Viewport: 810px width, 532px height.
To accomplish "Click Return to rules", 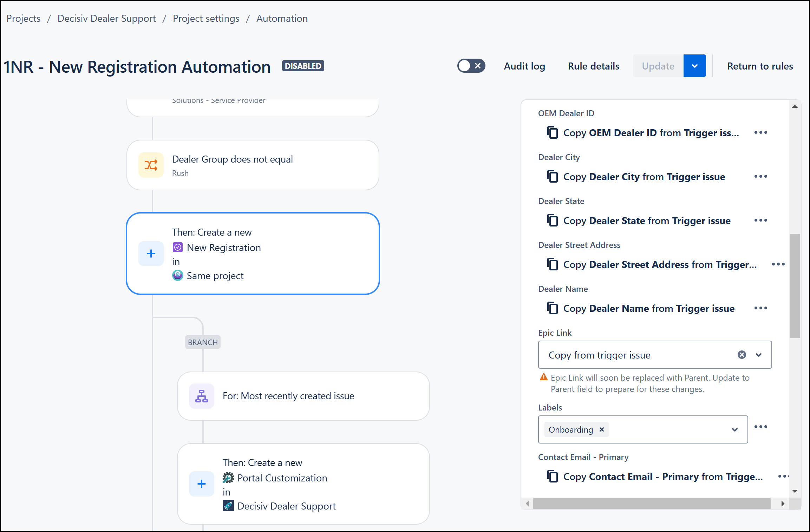I will [760, 66].
